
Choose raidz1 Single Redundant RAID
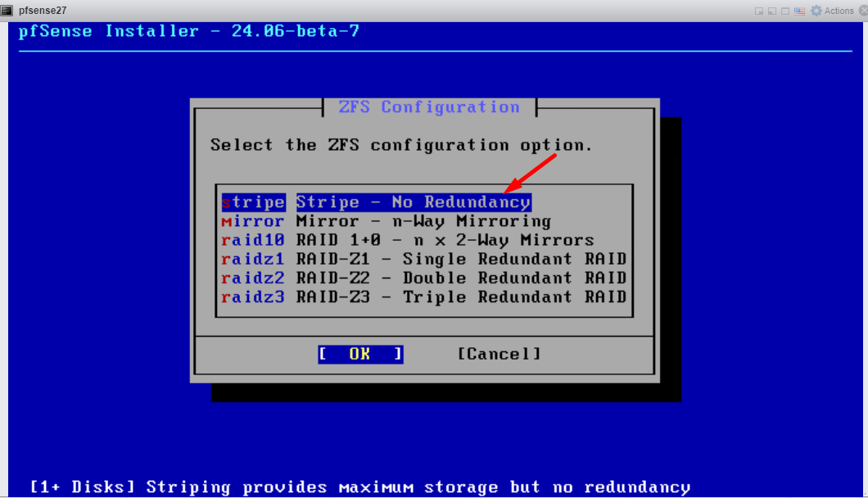pos(423,259)
